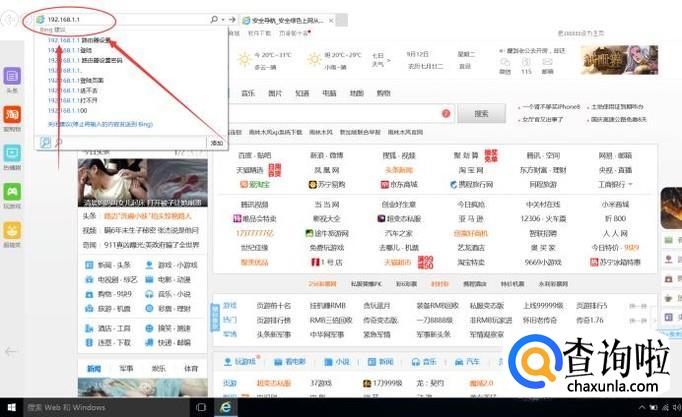The height and width of the screenshot is (417, 682).
Task: Click the 旅游·机票 category icon
Action: tap(89, 309)
